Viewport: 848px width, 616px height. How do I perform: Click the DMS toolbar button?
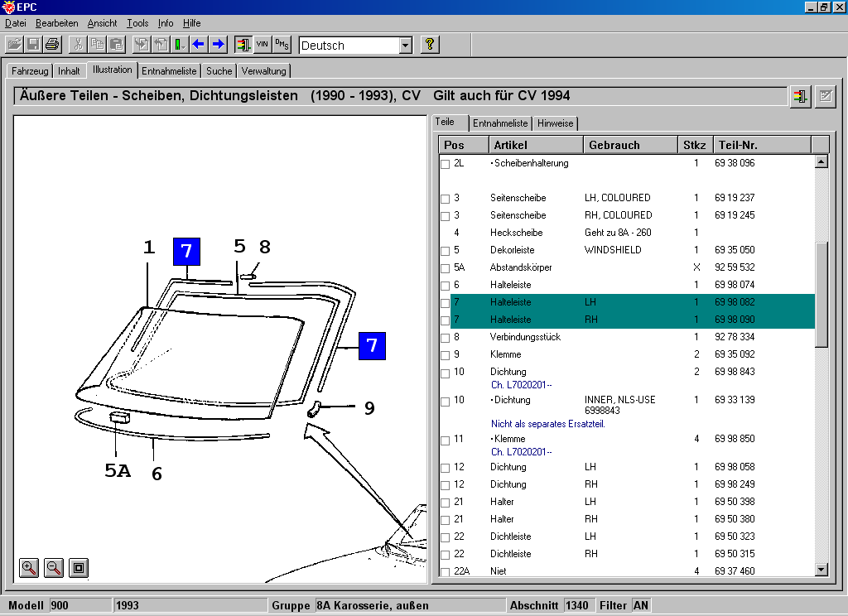click(282, 45)
